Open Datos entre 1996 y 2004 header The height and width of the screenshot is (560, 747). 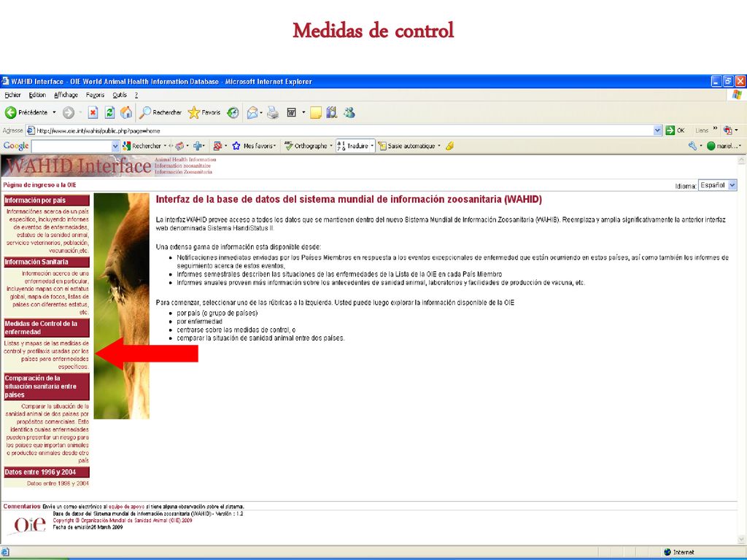tap(47, 472)
